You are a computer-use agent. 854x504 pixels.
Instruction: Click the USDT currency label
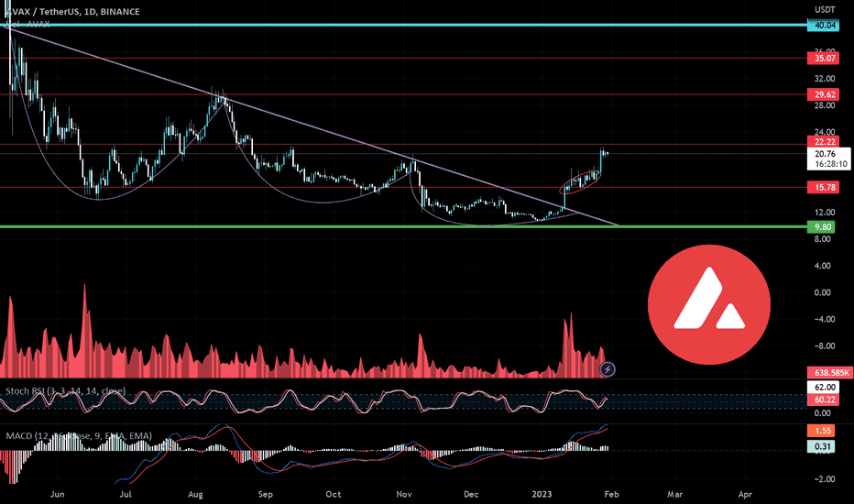coord(825,10)
